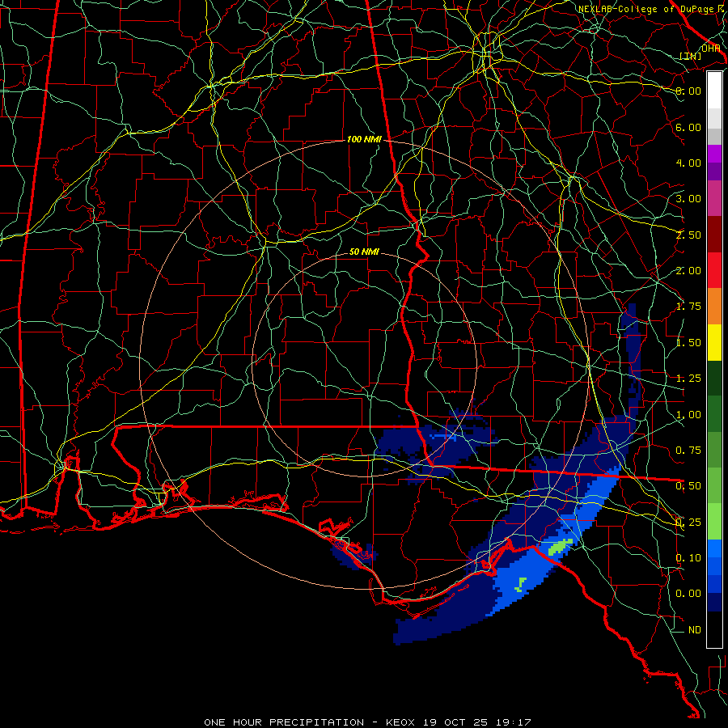This screenshot has width=728, height=728.
Task: Click the 1.00 legend value
Action: (x=688, y=415)
